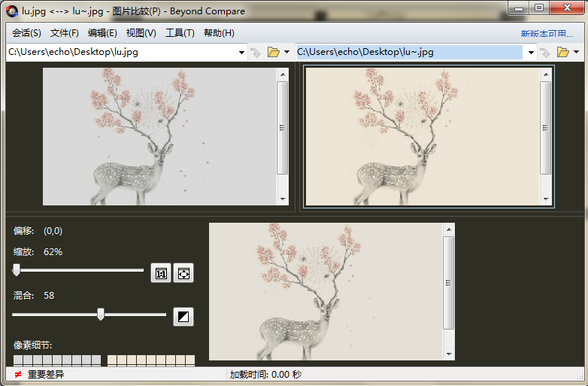
Task: Click the right pane browse folder icon
Action: (x=562, y=53)
